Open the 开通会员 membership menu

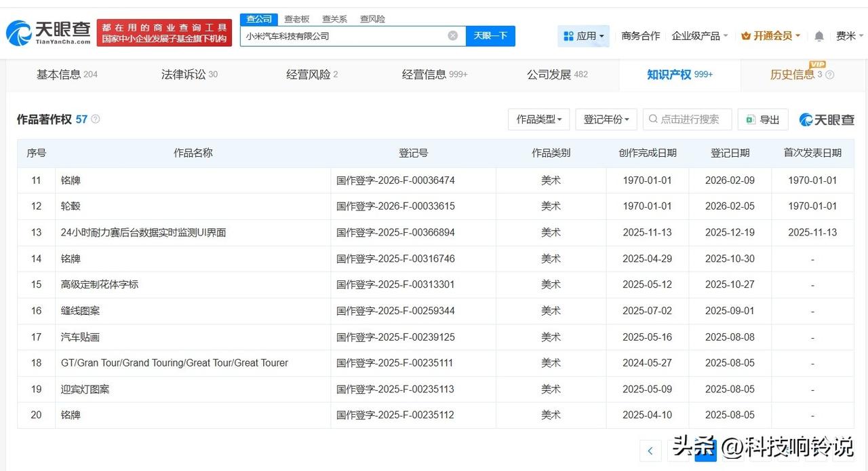pyautogui.click(x=771, y=36)
